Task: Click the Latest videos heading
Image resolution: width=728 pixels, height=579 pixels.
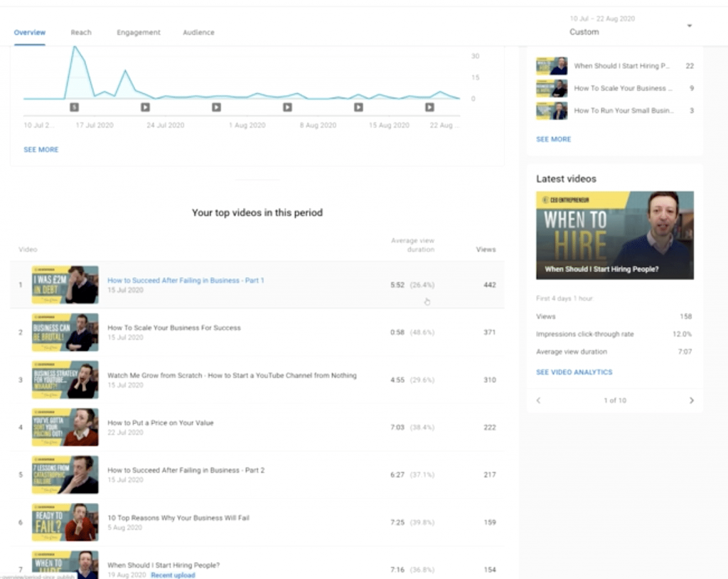Action: tap(566, 179)
